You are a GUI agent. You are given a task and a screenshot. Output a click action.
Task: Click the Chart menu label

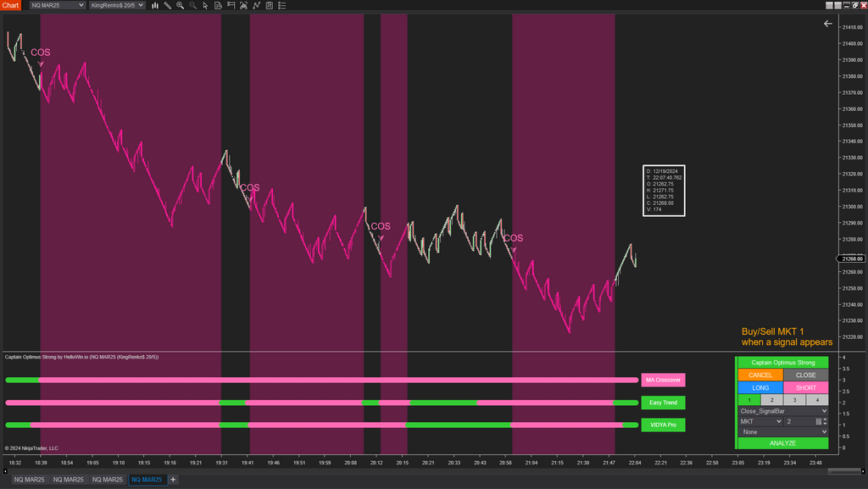click(x=10, y=5)
